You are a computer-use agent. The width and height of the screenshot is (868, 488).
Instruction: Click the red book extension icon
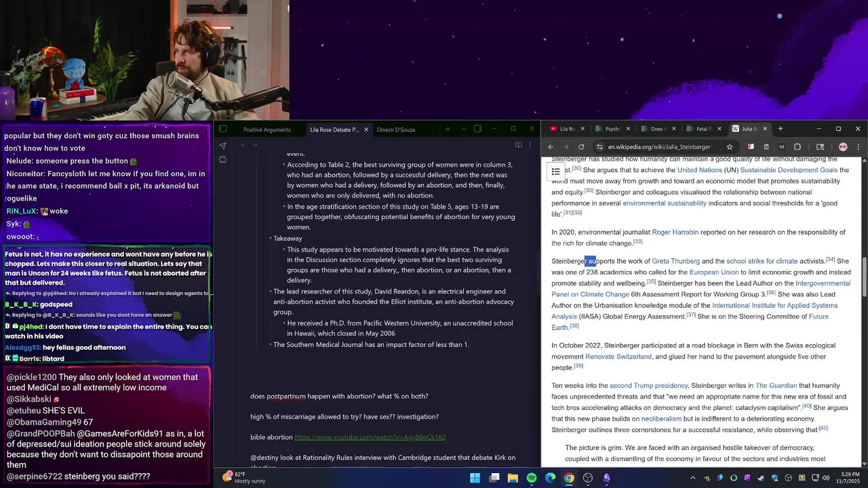point(751,146)
